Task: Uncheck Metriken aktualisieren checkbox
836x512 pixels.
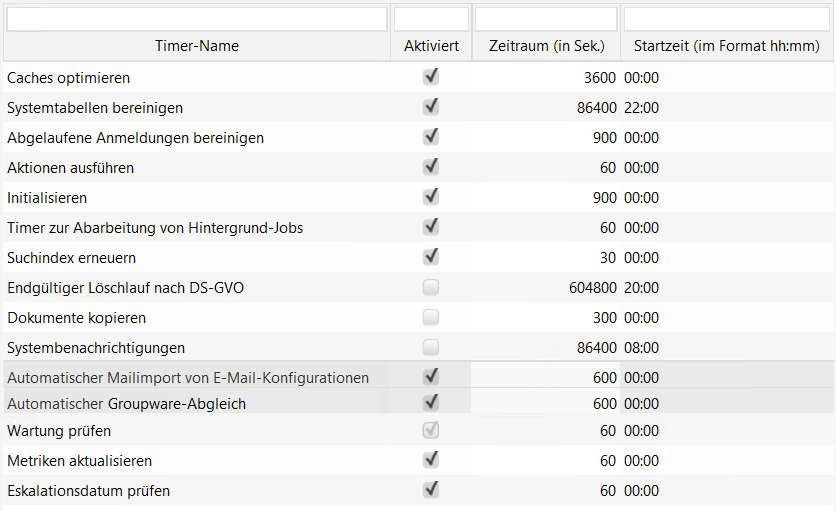Action: point(431,460)
